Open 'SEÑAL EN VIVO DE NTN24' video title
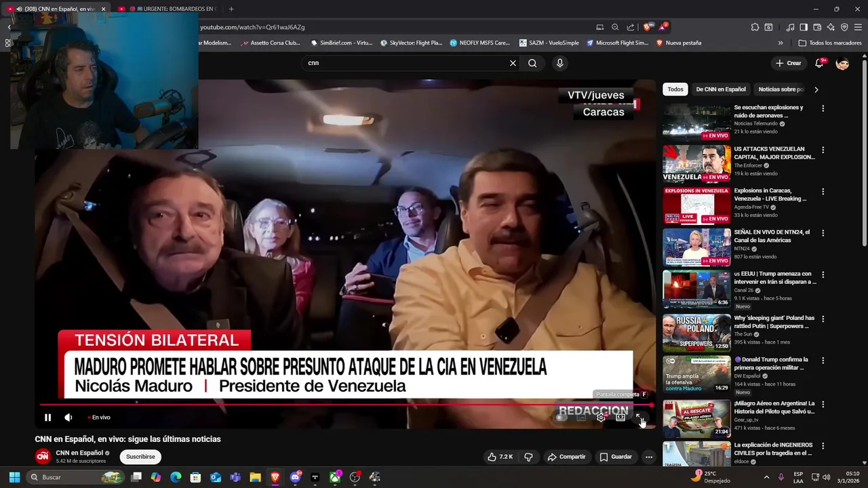 [772, 236]
